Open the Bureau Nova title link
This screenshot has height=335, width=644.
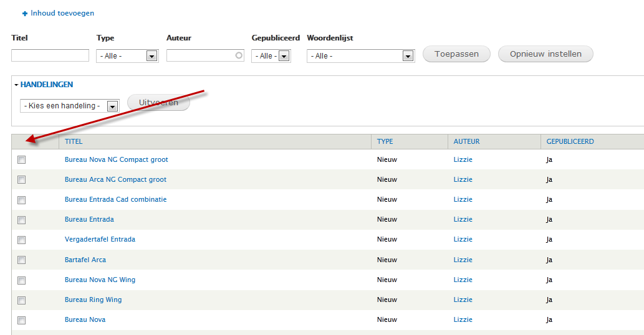pyautogui.click(x=85, y=319)
